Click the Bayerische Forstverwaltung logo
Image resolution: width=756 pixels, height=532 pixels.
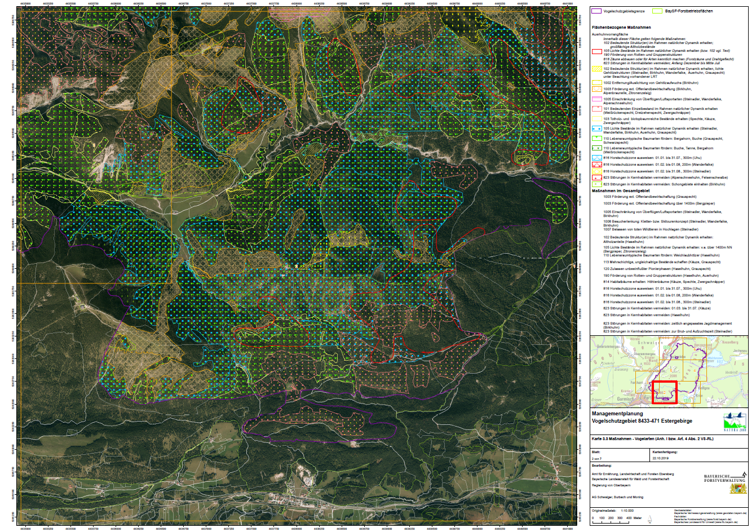click(723, 478)
